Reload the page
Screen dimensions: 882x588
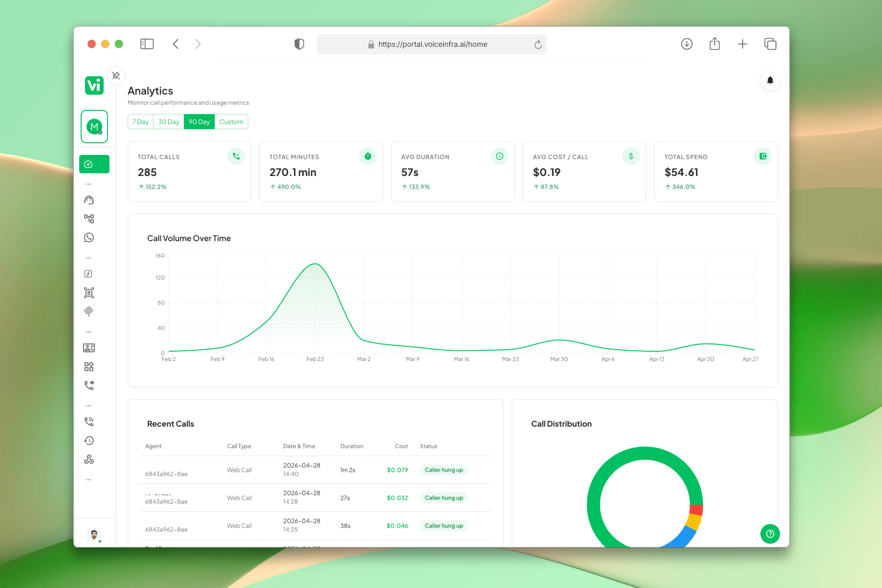[538, 45]
